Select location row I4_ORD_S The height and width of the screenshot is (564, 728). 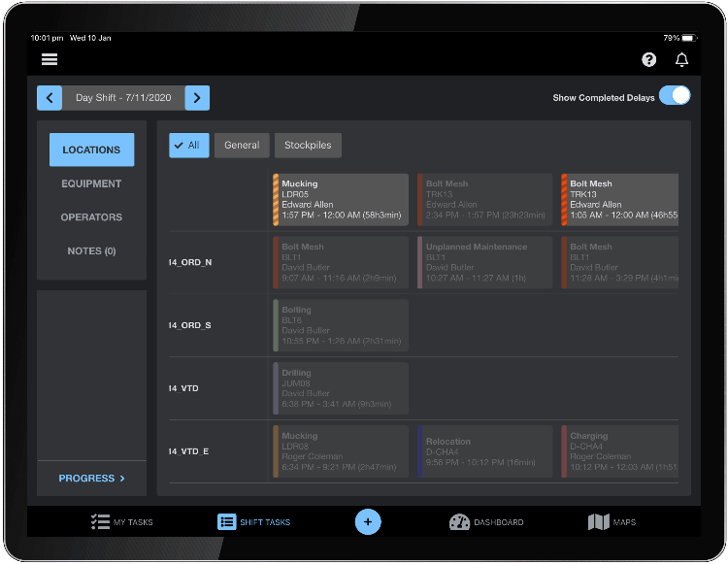[190, 325]
